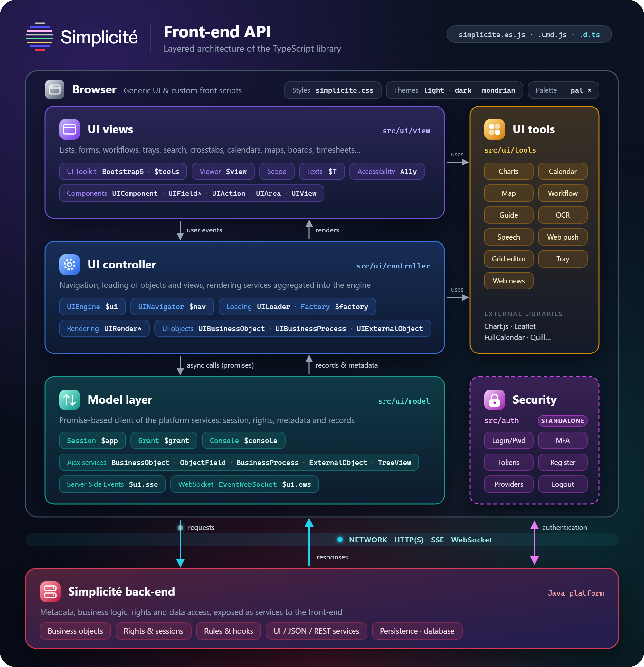
Task: Click the Accessibility A11y chip
Action: (387, 171)
